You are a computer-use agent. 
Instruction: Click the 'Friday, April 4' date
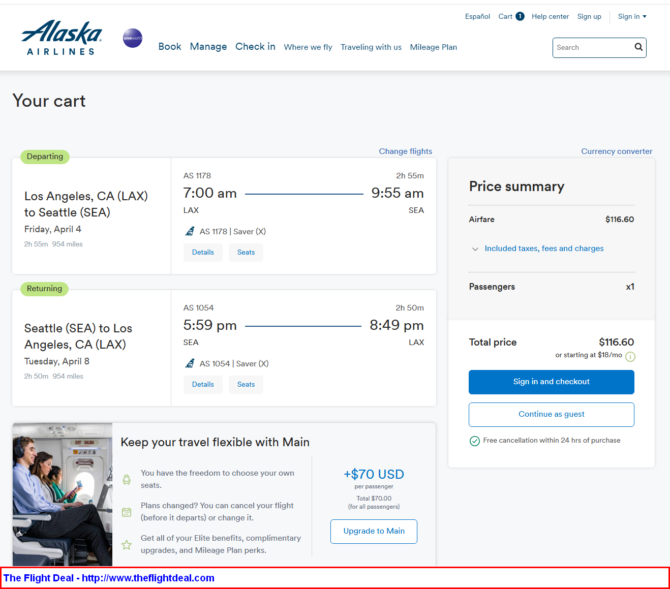[53, 229]
